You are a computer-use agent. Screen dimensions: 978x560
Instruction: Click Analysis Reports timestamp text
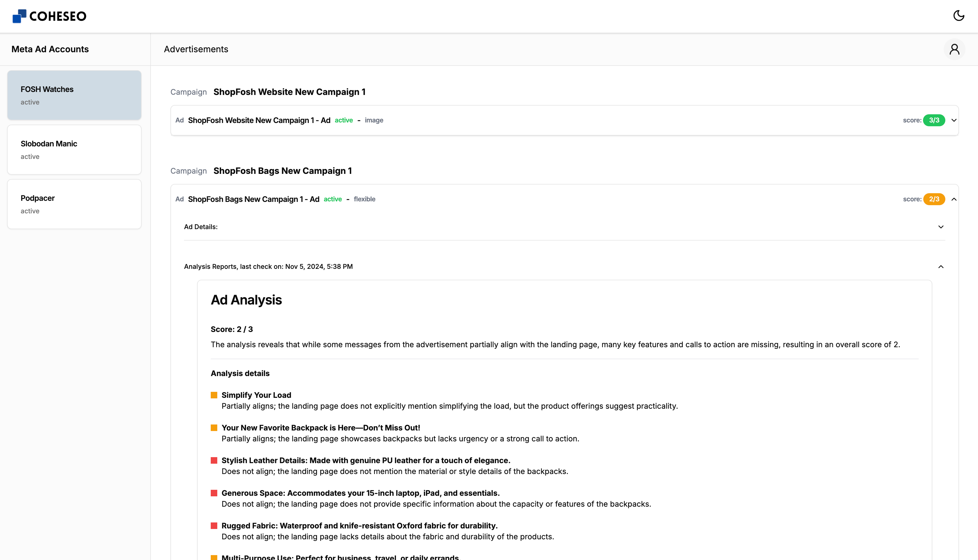[x=268, y=267]
